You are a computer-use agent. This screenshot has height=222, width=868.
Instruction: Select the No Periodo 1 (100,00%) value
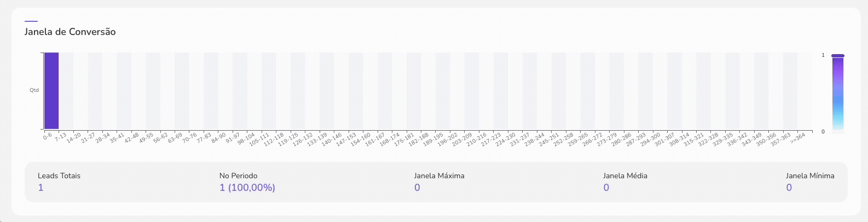pyautogui.click(x=247, y=188)
